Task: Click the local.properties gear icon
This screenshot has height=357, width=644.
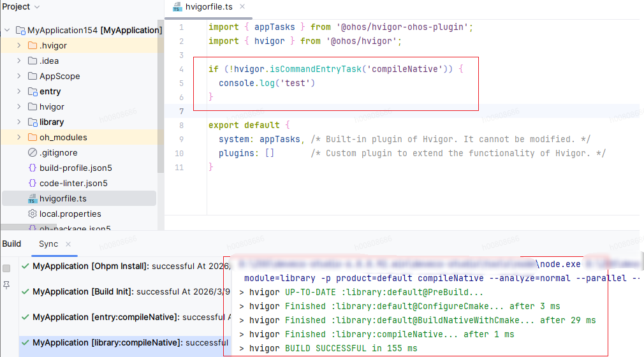Action: (33, 214)
